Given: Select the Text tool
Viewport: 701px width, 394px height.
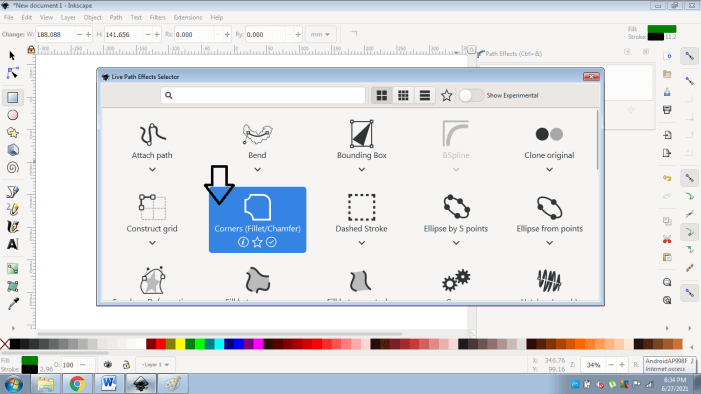Looking at the screenshot, I should click(x=13, y=244).
